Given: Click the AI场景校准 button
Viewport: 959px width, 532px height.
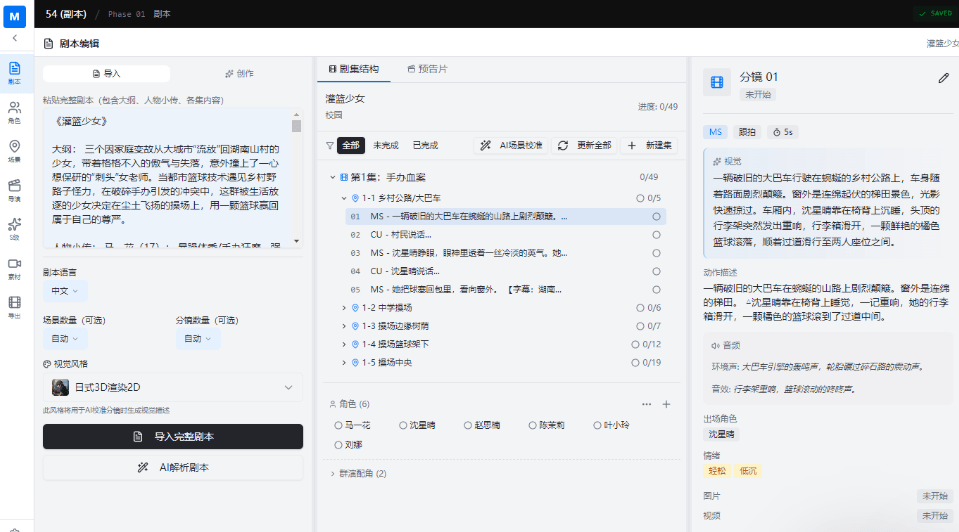Looking at the screenshot, I should 511,145.
